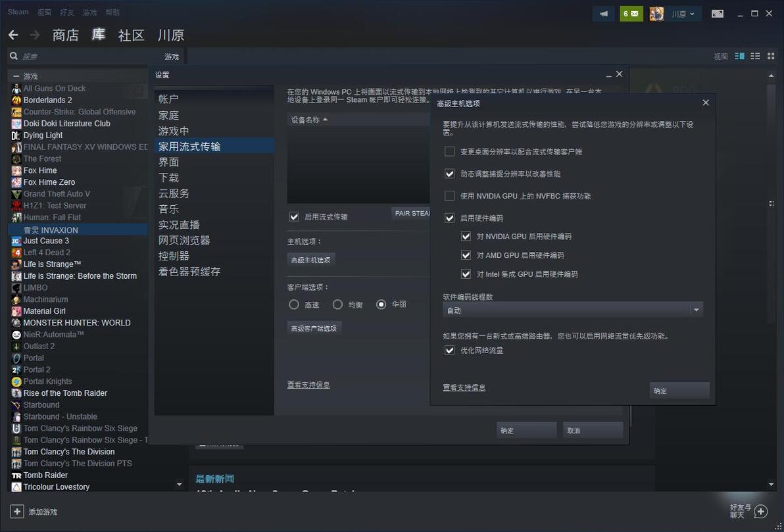
Task: Enable 变更桌面分辨率以配合流式传输客户端 checkbox
Action: pos(449,151)
